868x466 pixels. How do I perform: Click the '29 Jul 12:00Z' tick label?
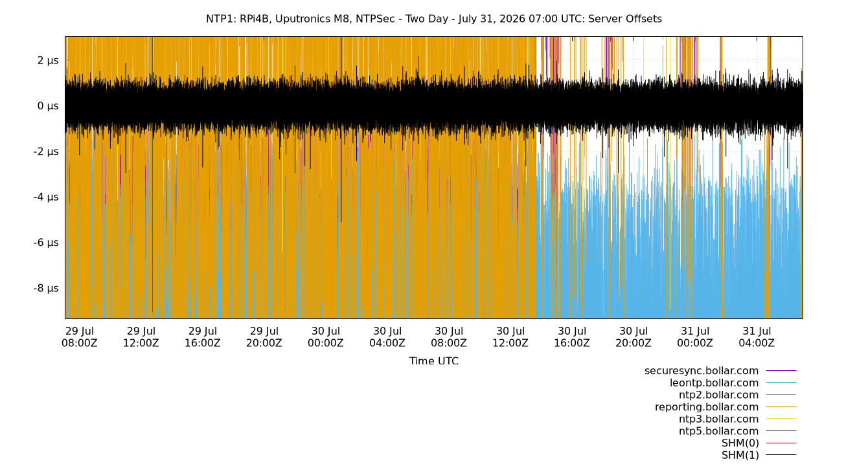(141, 337)
